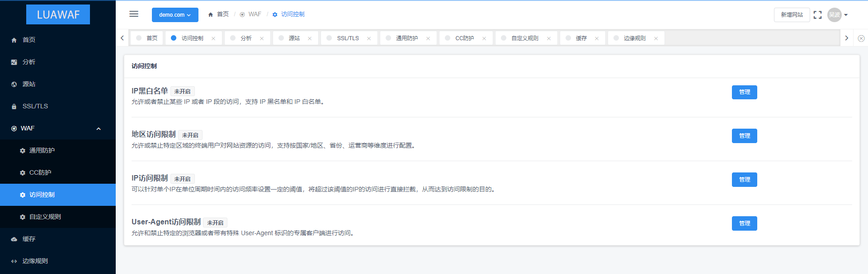The width and height of the screenshot is (868, 274).
Task: Click 未开启 badge beside IP访问限制
Action: 183,179
